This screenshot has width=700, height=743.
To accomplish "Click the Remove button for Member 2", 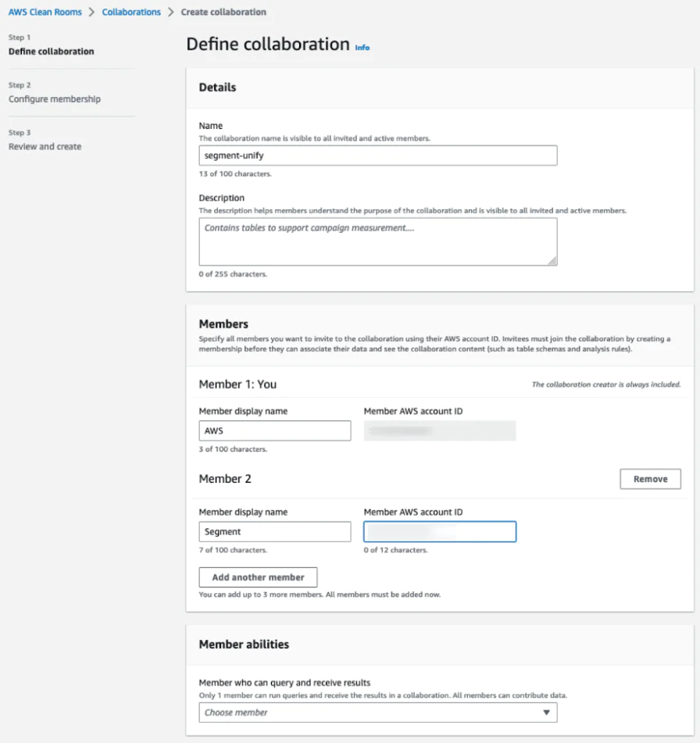I will coord(650,478).
